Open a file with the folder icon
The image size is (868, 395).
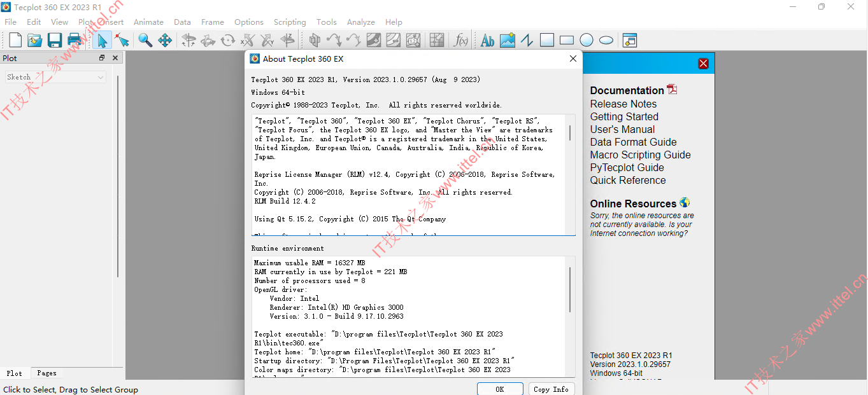[x=35, y=40]
